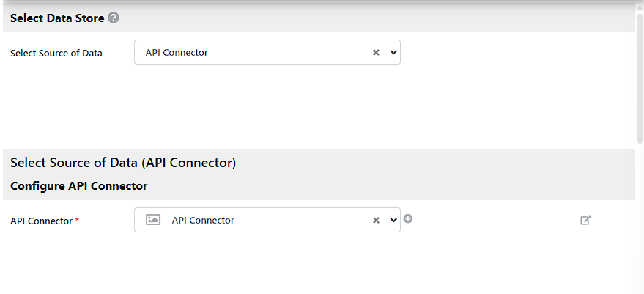The image size is (644, 294).
Task: Clear the Select Source of Data selection
Action: [x=377, y=53]
